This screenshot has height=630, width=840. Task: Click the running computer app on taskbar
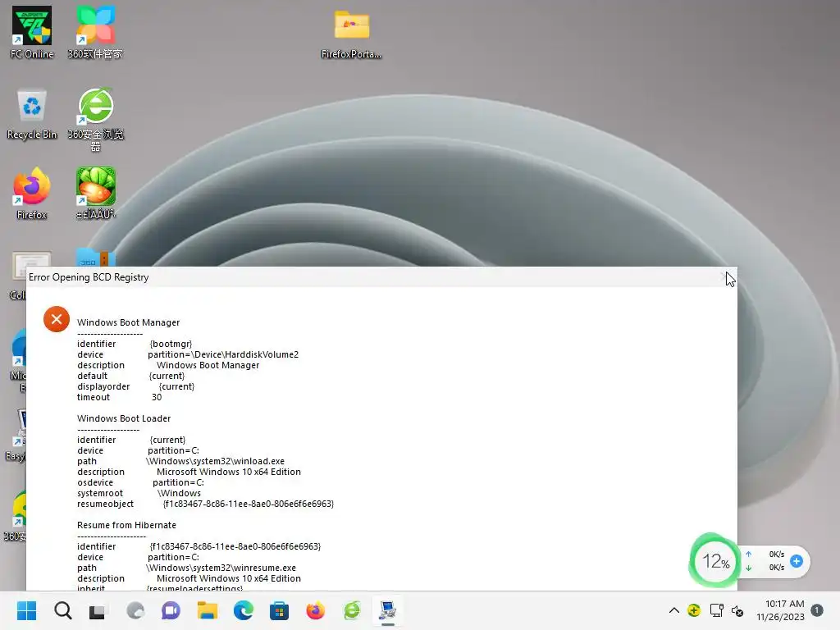387,610
